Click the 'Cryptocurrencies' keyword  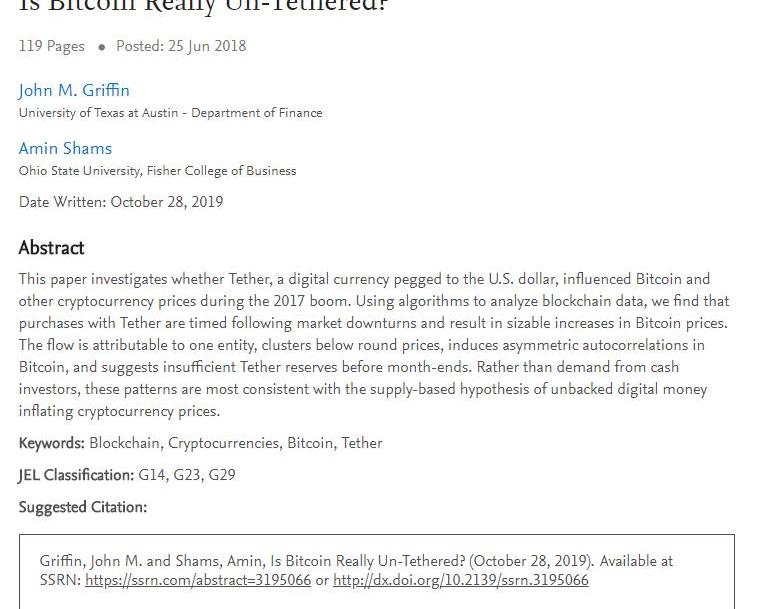(225, 443)
